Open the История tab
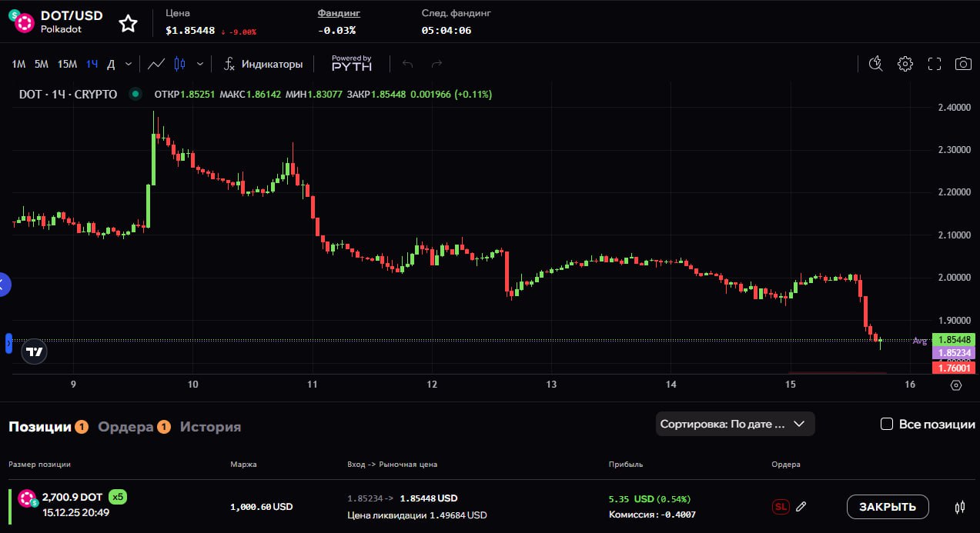980x533 pixels. 210,427
